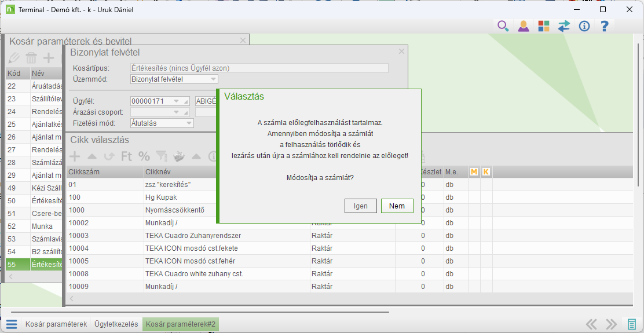The width and height of the screenshot is (644, 333).
Task: Click the pencil edit icon in Kosár paraméterek
Action: click(x=13, y=58)
